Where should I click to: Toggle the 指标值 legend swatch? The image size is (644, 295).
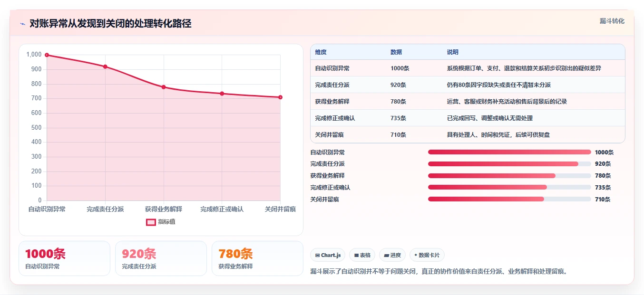(x=151, y=222)
